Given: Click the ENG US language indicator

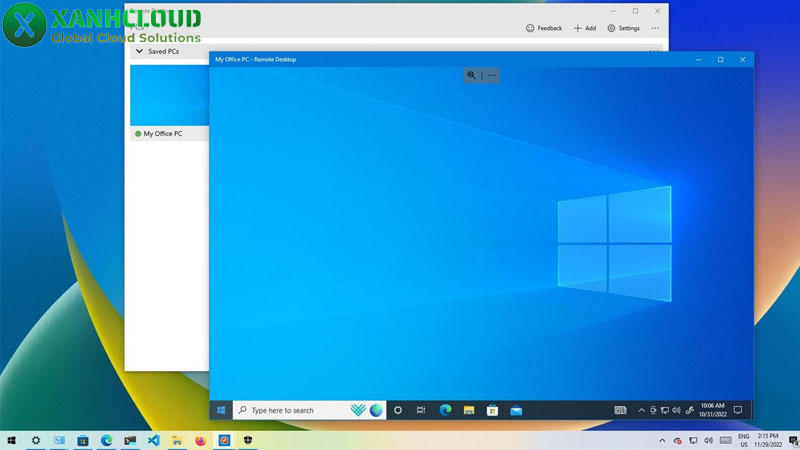Looking at the screenshot, I should pyautogui.click(x=744, y=440).
